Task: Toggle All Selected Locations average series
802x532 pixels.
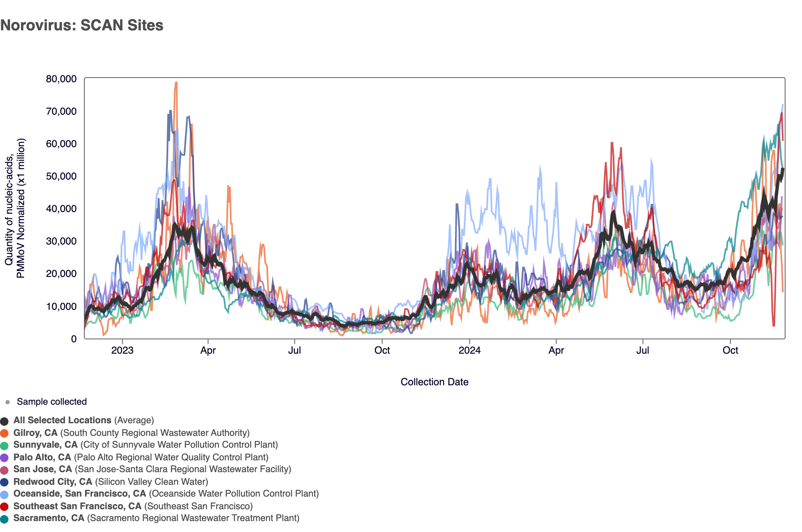Action: pos(83,420)
